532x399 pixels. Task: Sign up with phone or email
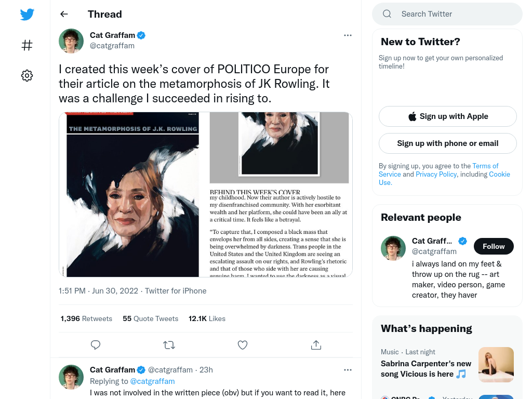pyautogui.click(x=448, y=143)
